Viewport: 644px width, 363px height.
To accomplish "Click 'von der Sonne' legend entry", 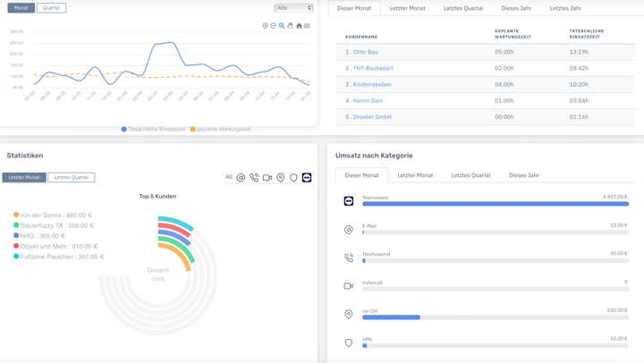I will pos(55,215).
